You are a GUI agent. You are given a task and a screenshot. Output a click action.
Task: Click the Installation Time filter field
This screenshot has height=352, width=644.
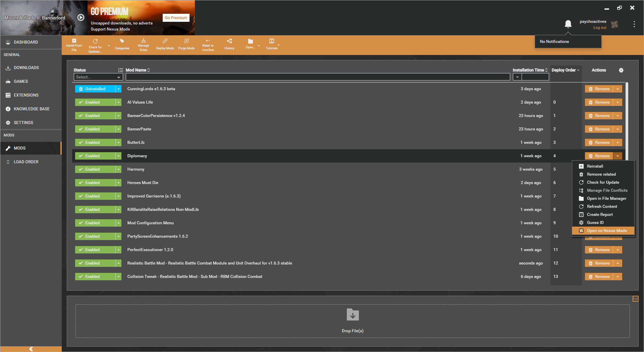tap(535, 77)
